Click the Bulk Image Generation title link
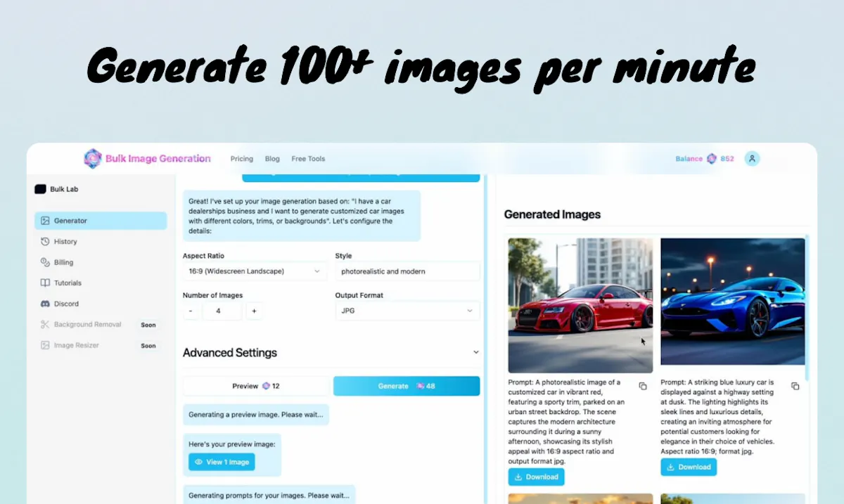The image size is (844, 504). click(158, 159)
